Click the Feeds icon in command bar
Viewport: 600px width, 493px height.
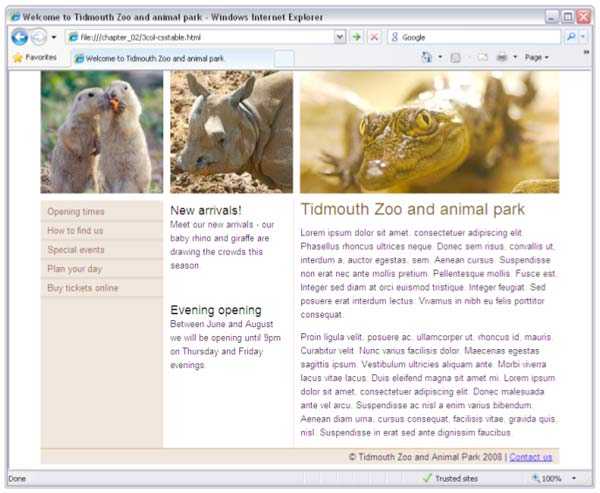coord(455,58)
